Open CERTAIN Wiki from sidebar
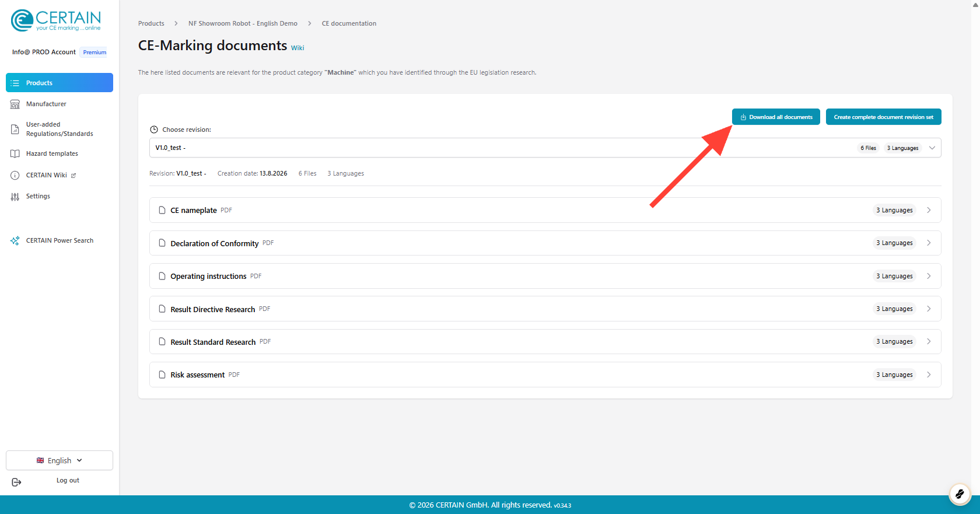Viewport: 980px width, 514px height. click(x=47, y=175)
